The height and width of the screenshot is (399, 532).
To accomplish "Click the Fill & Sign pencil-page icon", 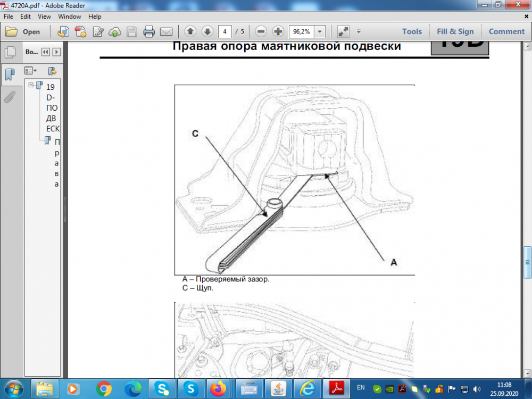I will point(98,31).
